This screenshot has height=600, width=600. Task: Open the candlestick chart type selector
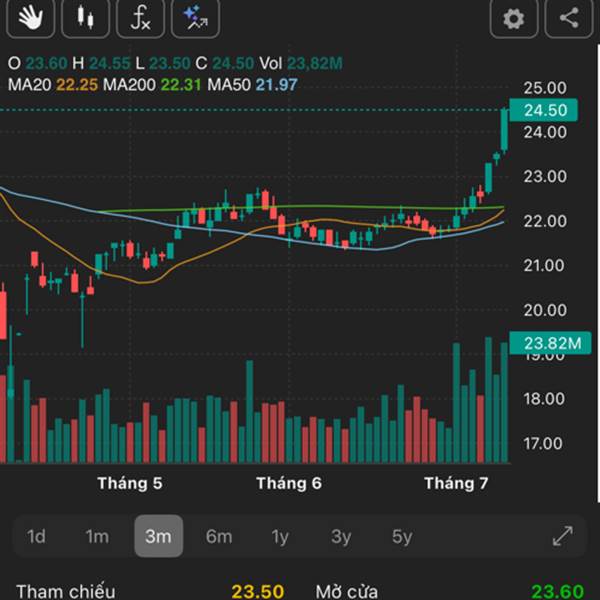[85, 18]
